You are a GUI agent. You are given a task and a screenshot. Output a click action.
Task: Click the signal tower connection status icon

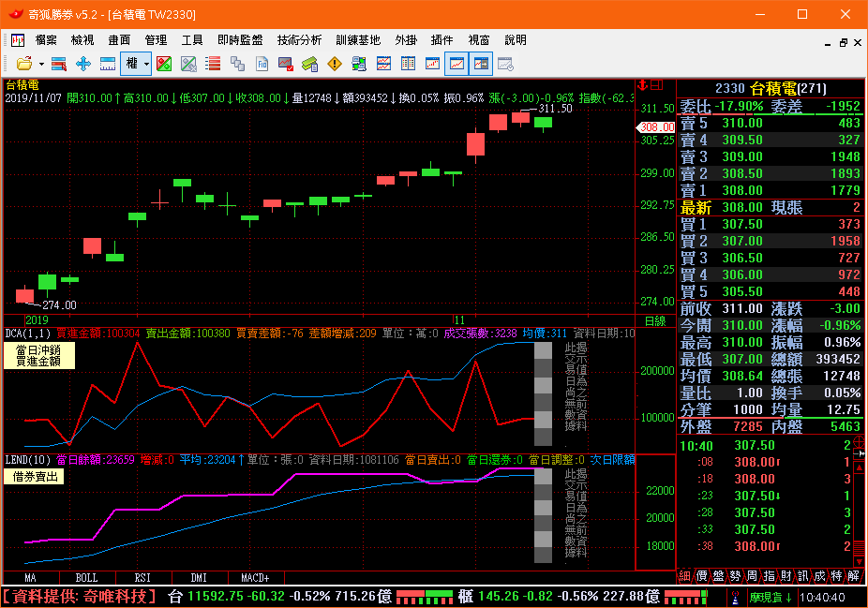[x=735, y=598]
